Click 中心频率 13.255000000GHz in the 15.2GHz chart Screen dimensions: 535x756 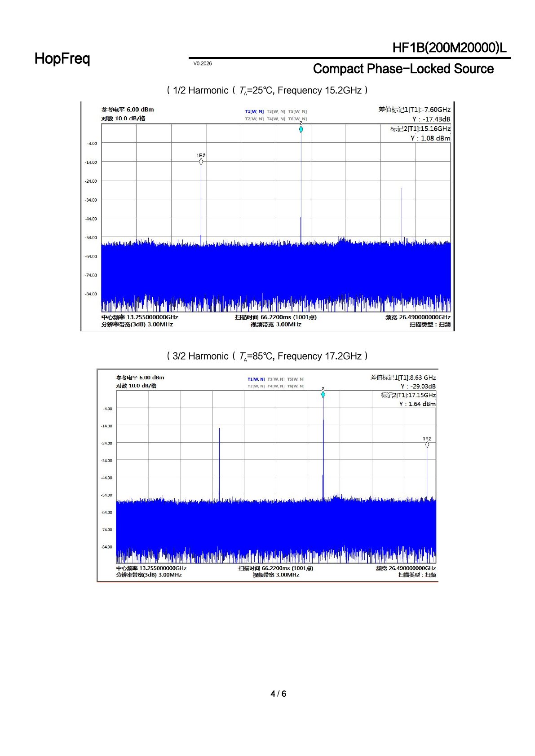[140, 317]
